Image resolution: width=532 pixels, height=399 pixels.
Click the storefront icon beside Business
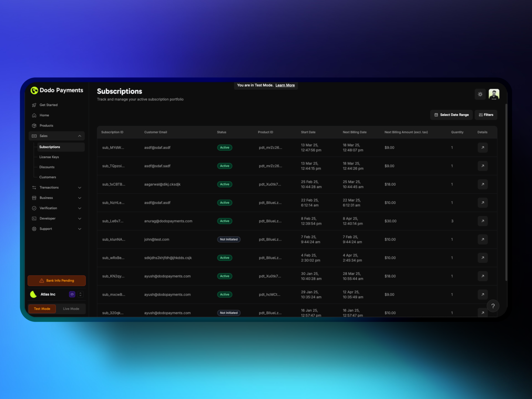point(34,198)
